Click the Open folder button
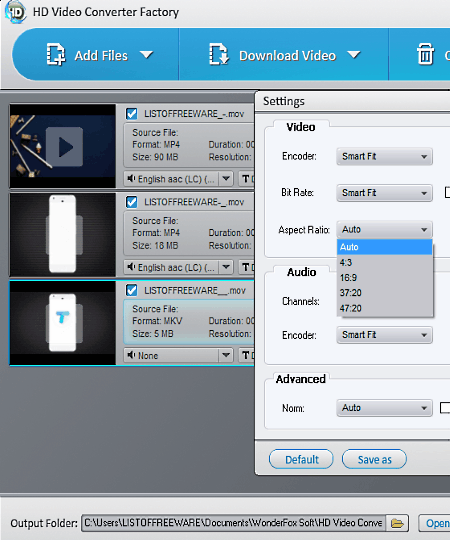This screenshot has width=450, height=540. pyautogui.click(x=435, y=523)
